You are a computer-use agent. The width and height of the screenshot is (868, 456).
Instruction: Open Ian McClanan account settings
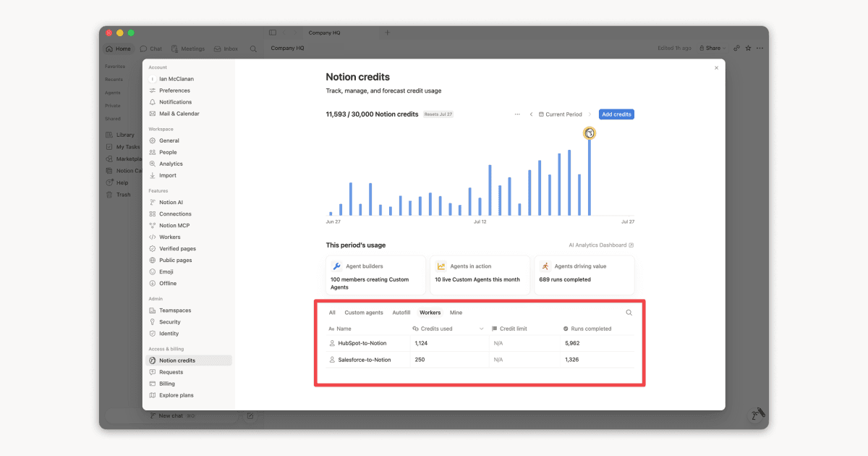pos(189,79)
